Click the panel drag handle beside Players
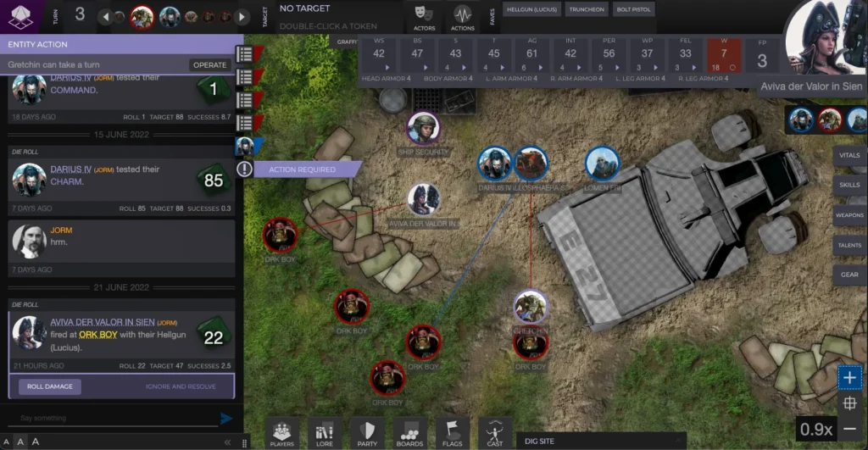The height and width of the screenshot is (450, 868). (244, 442)
